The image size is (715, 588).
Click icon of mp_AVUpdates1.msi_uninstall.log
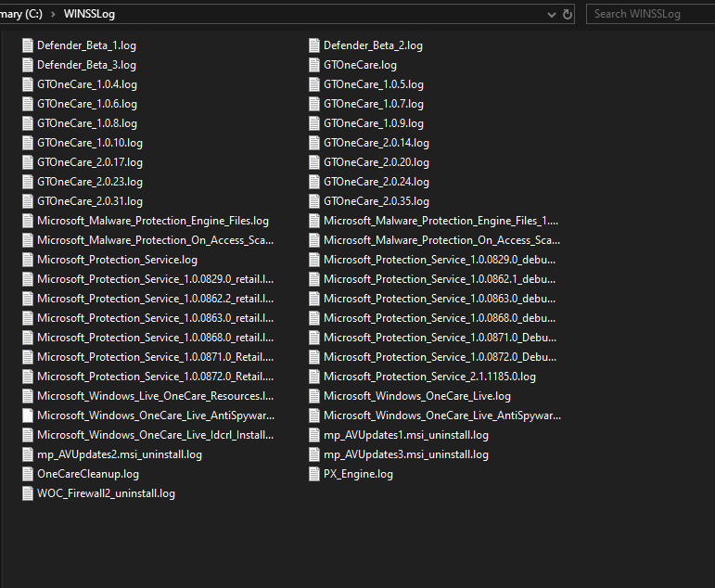click(314, 435)
